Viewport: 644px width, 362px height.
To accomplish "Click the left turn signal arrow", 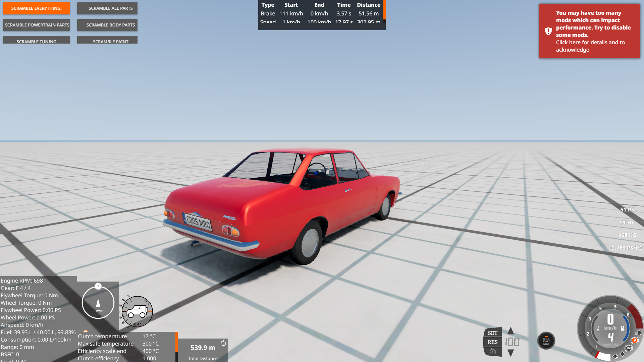I will (615, 356).
